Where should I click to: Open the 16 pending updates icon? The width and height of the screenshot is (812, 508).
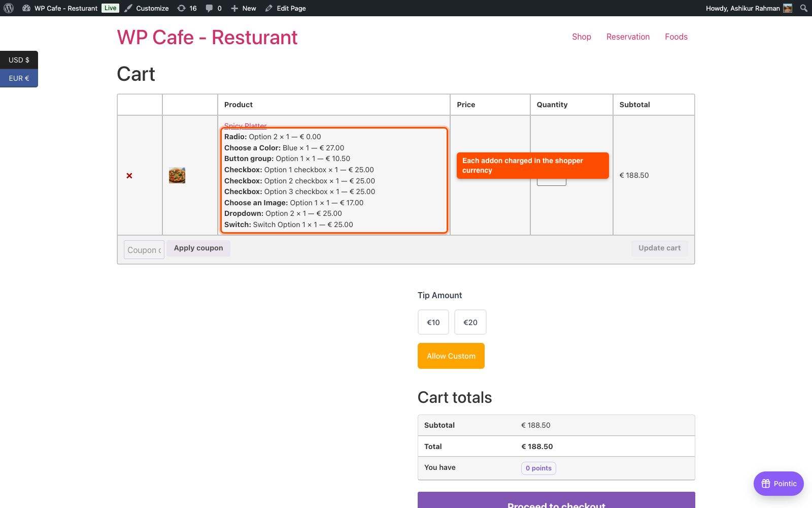click(187, 8)
